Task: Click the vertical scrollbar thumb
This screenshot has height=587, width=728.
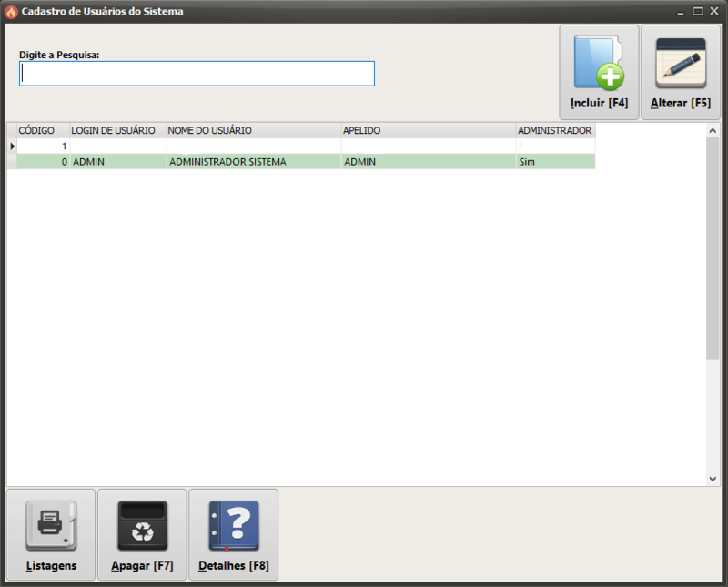Action: pos(713,249)
